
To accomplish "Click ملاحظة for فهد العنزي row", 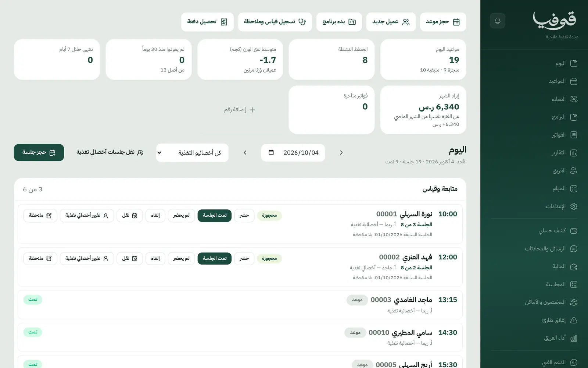I will tap(40, 258).
